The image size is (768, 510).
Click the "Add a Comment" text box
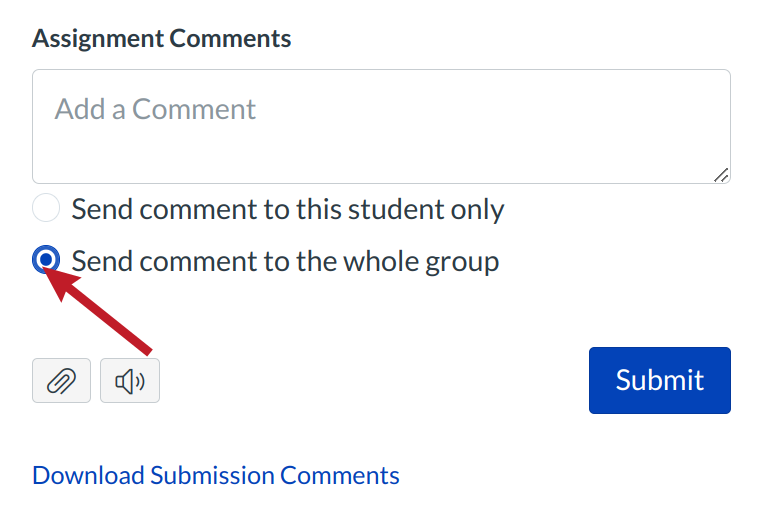pos(380,126)
